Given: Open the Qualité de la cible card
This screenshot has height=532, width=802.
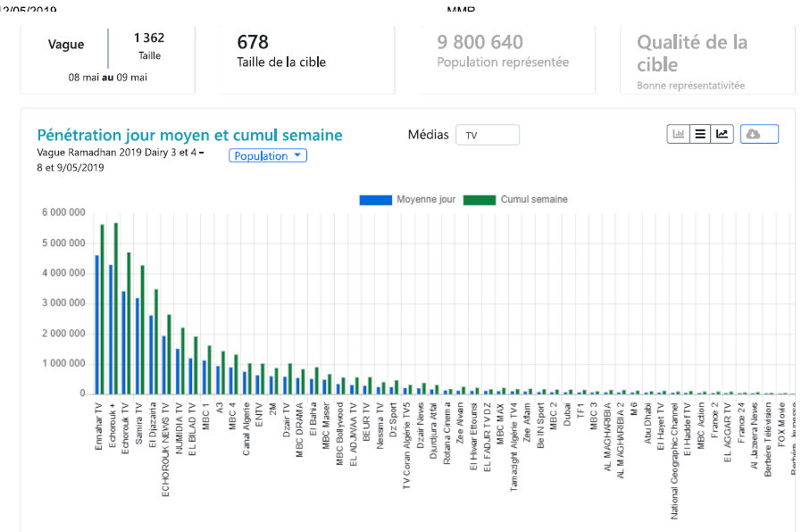Looking at the screenshot, I should [x=706, y=57].
